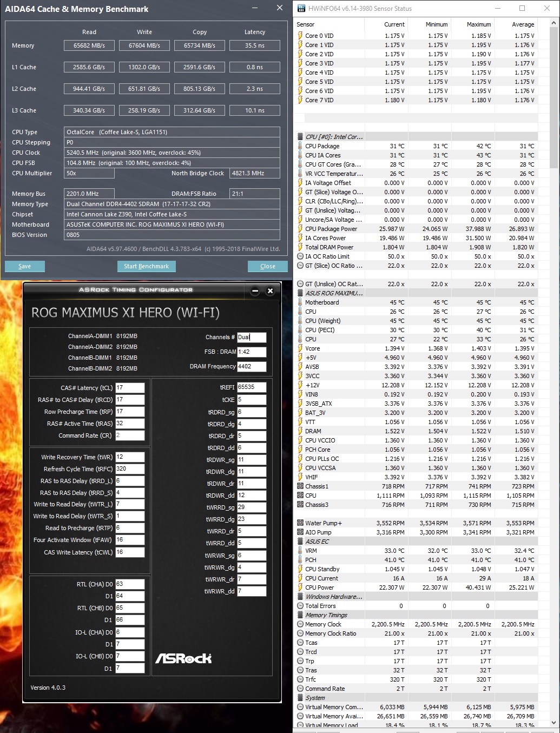Image resolution: width=560 pixels, height=733 pixels.
Task: Click the CPU Multiplier field showing 50x
Action: pyautogui.click(x=89, y=173)
